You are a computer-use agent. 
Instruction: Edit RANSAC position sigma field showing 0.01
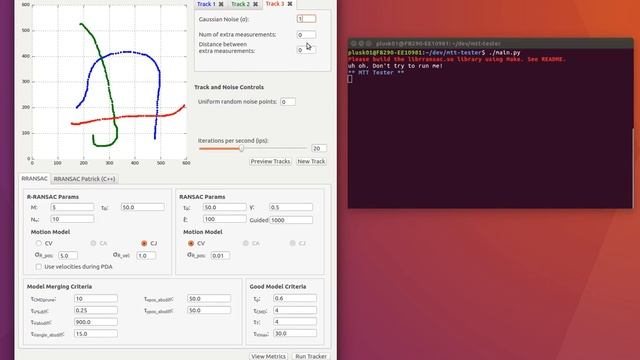point(220,256)
